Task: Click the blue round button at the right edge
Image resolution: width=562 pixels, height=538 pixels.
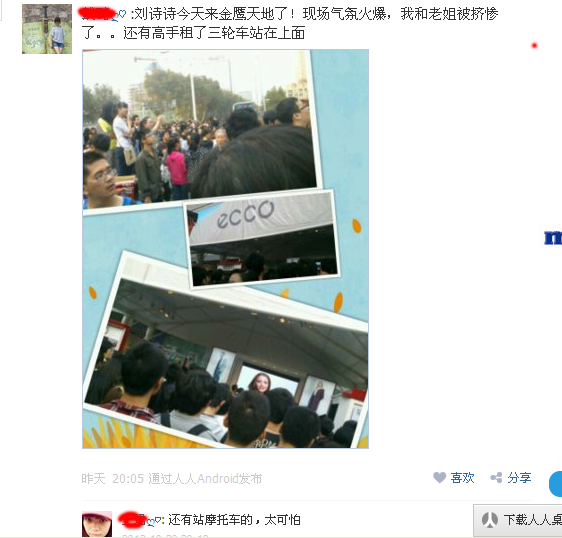Action: [x=556, y=484]
